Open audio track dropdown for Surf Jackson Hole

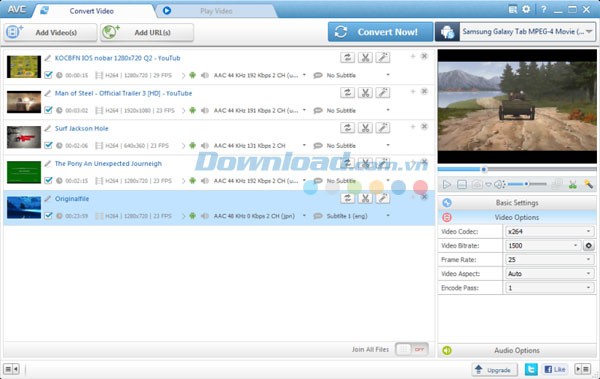[x=304, y=145]
